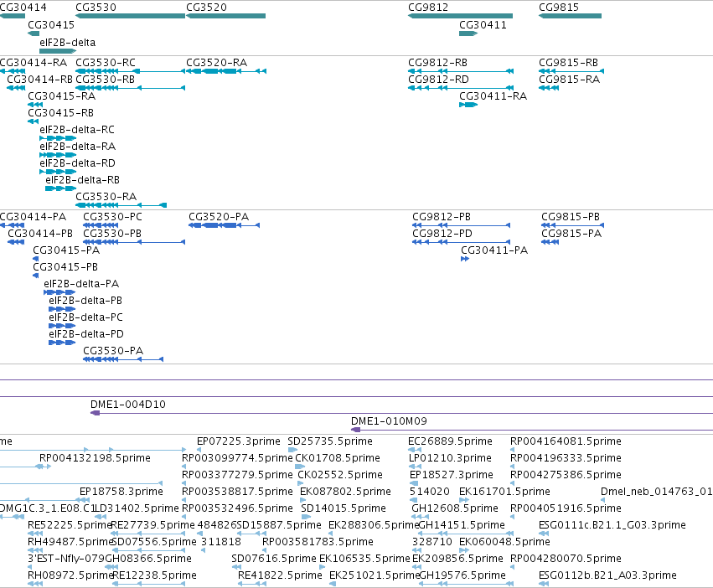The height and width of the screenshot is (588, 713).
Task: Select the CG30411 gene label
Action: [x=483, y=25]
